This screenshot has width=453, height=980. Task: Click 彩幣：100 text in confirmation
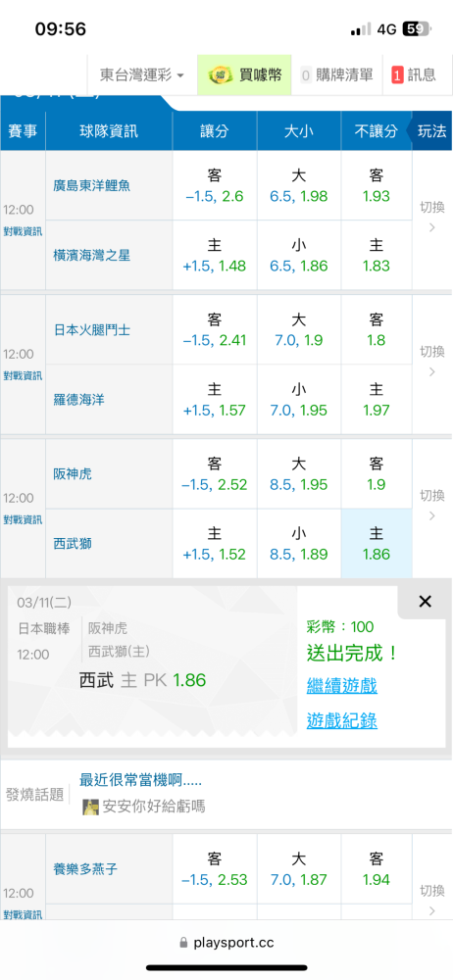point(339,627)
